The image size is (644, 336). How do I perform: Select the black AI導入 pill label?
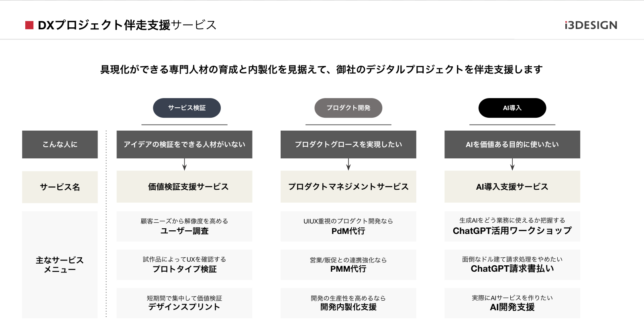(x=512, y=108)
